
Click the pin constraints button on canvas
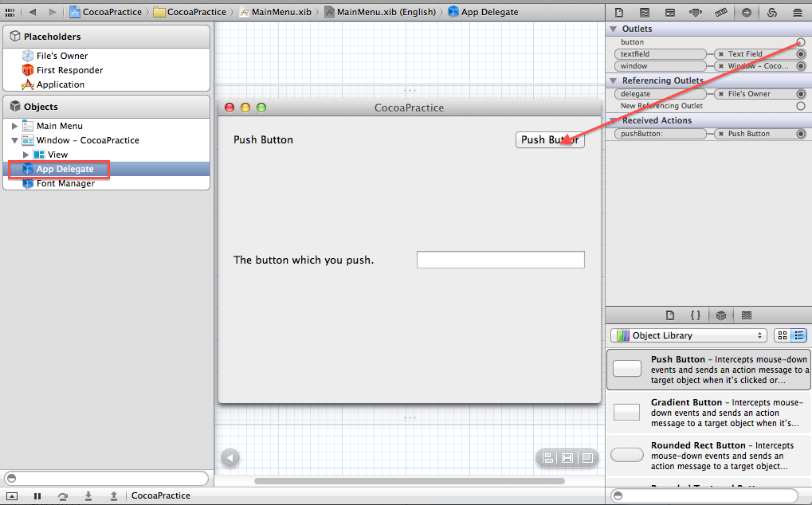pos(567,458)
